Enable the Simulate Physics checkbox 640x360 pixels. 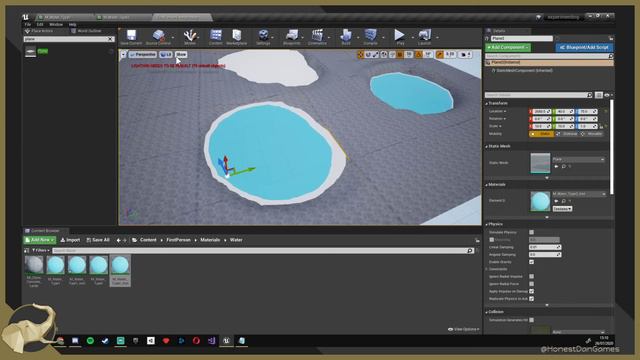[531, 232]
